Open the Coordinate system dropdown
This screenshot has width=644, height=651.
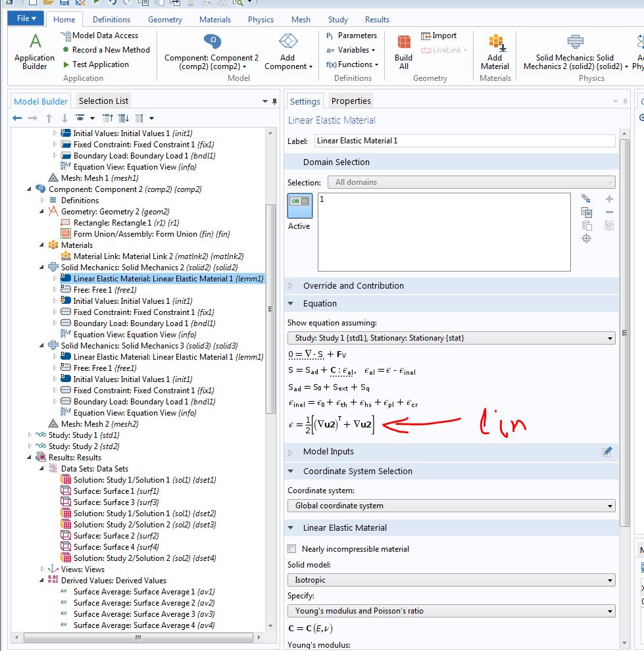point(451,506)
